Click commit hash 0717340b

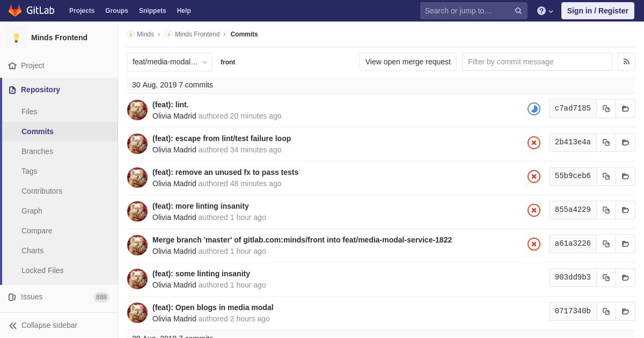(x=573, y=311)
